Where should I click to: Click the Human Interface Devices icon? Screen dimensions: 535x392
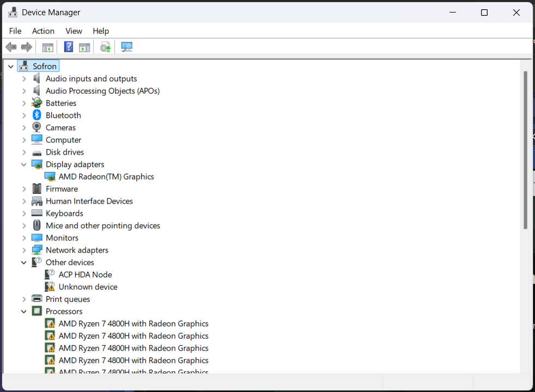pyautogui.click(x=37, y=201)
